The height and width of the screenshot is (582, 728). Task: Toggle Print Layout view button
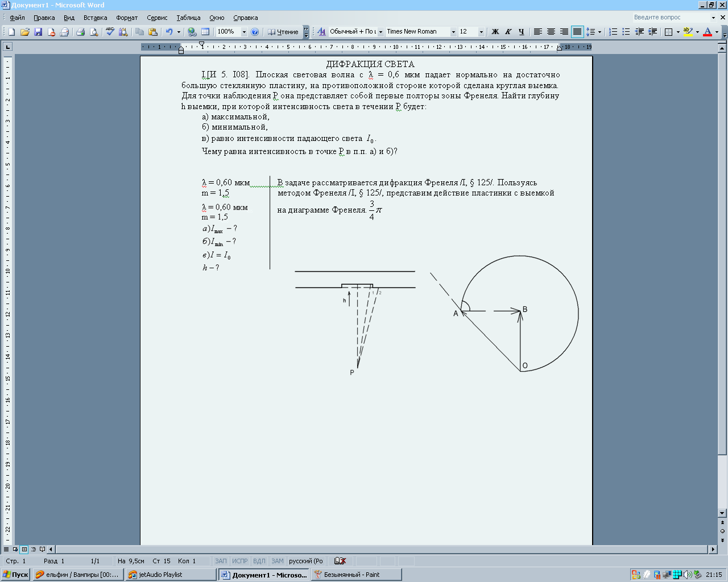coord(24,550)
